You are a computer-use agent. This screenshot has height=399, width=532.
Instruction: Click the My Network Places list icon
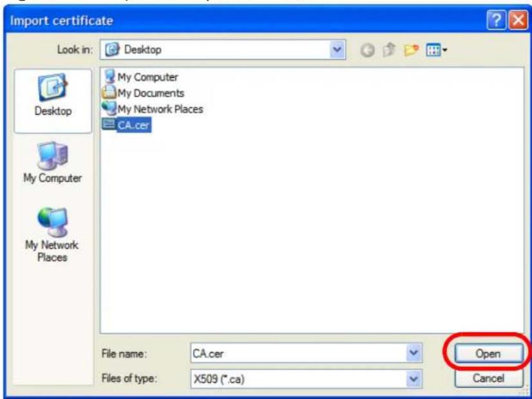(x=109, y=108)
